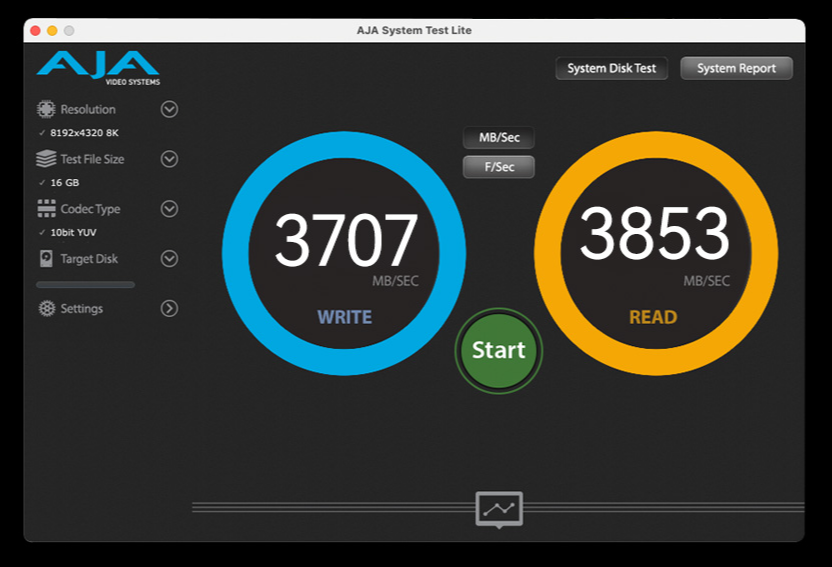832x567 pixels.
Task: Click the Test File Size stack icon
Action: pos(46,159)
